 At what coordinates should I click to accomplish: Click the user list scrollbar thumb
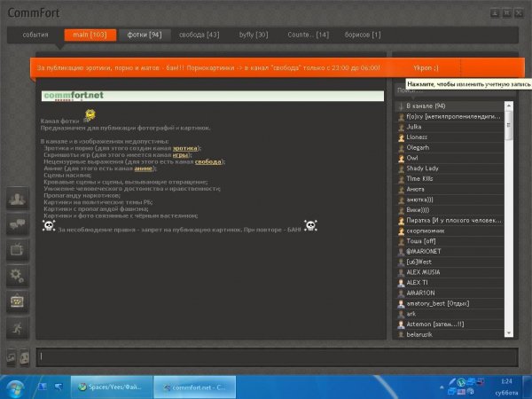click(x=509, y=125)
